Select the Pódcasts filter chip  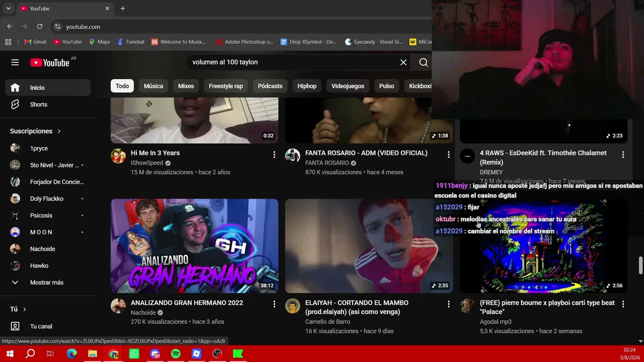[270, 86]
